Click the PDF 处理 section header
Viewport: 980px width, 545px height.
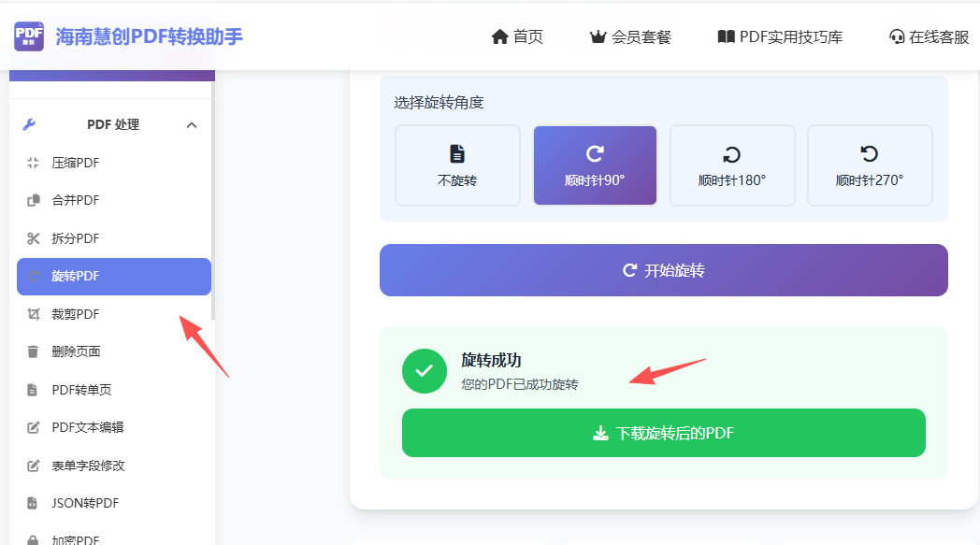click(x=113, y=124)
